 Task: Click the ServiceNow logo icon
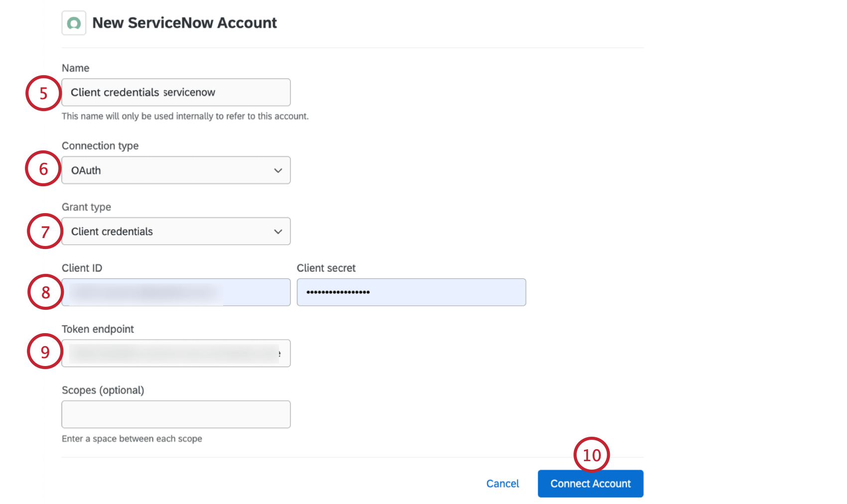(74, 22)
